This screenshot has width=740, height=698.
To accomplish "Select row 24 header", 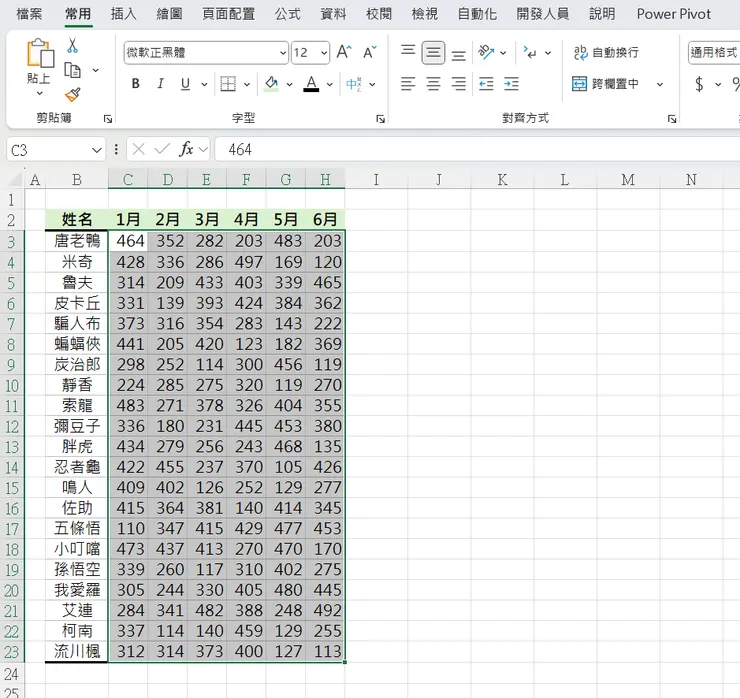I will pyautogui.click(x=12, y=673).
